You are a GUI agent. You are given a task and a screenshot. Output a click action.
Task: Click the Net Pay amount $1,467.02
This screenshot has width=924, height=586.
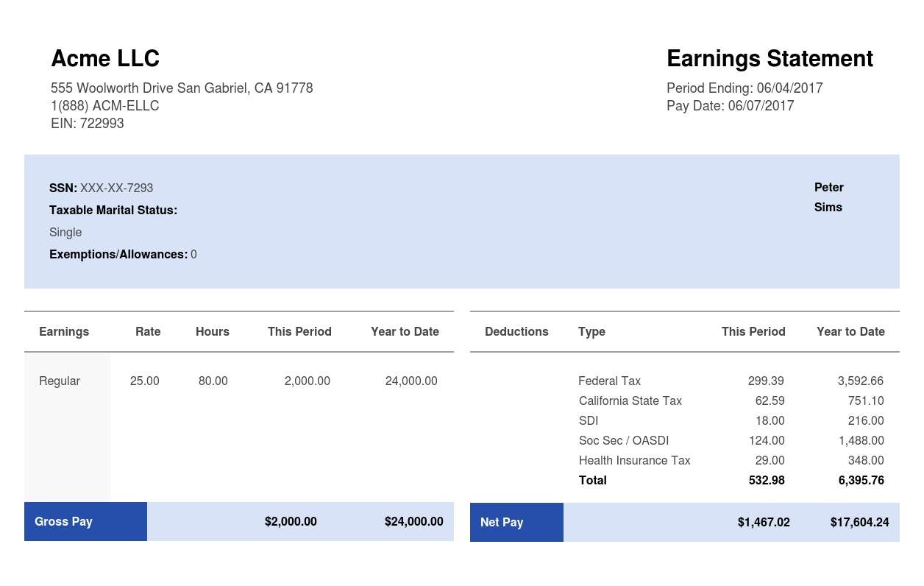click(764, 523)
